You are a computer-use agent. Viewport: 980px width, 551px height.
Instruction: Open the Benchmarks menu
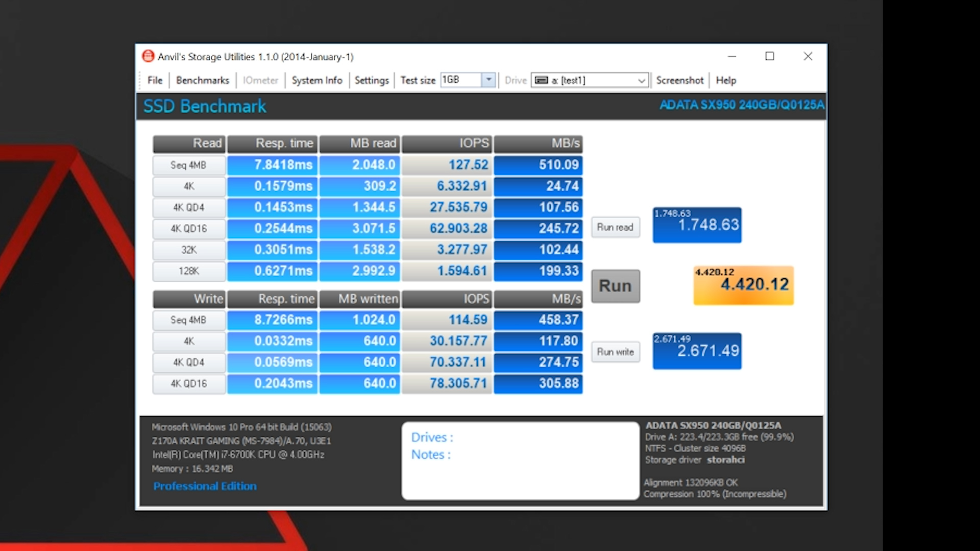pos(203,80)
